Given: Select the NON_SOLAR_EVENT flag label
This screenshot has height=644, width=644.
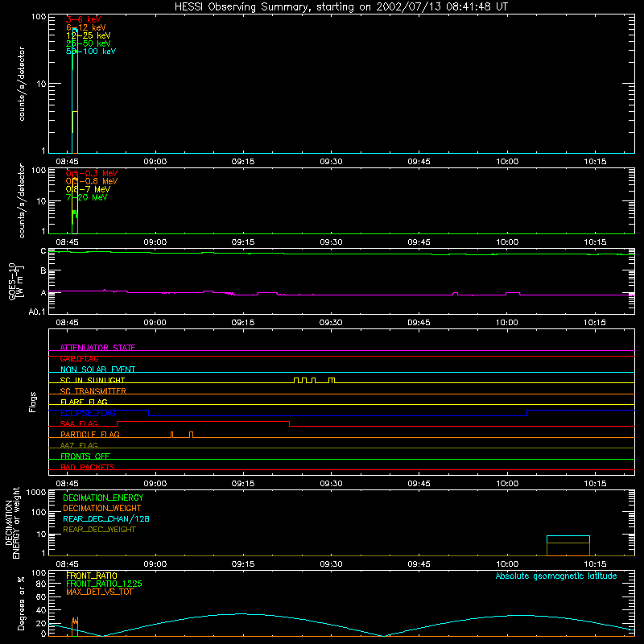Looking at the screenshot, I should [x=97, y=369].
